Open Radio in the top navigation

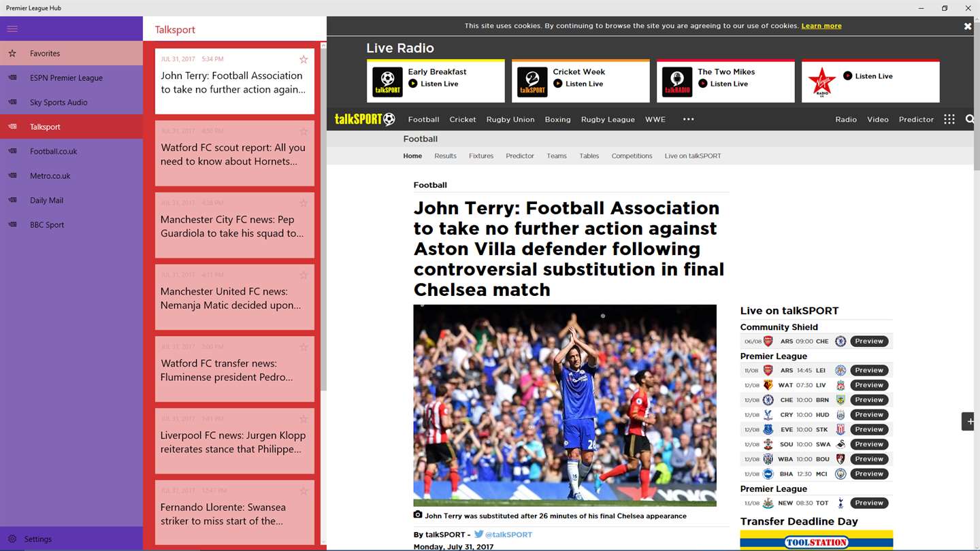pos(846,119)
